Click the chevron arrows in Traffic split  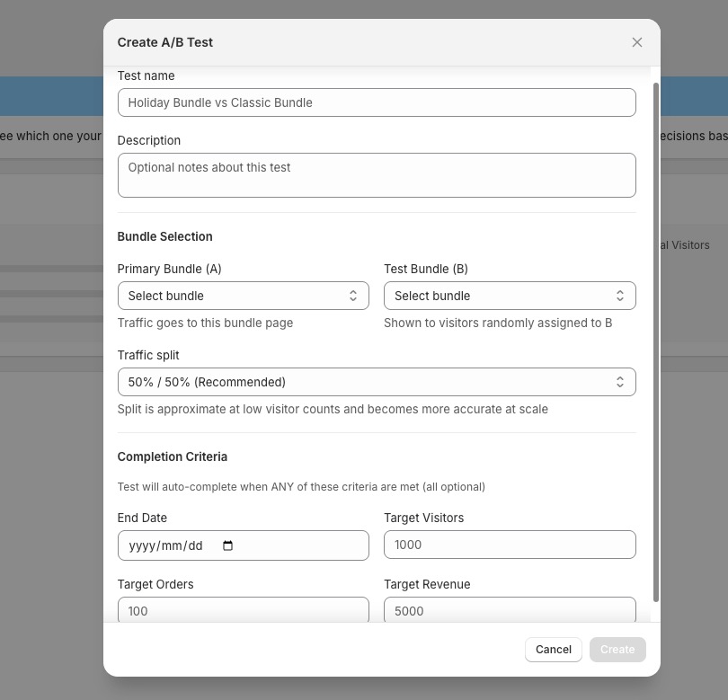click(620, 382)
